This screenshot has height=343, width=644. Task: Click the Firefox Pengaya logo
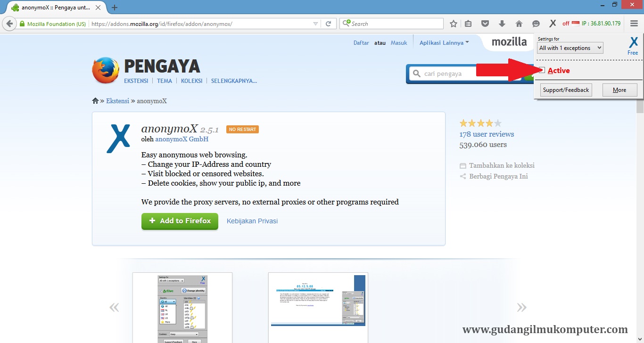(106, 71)
